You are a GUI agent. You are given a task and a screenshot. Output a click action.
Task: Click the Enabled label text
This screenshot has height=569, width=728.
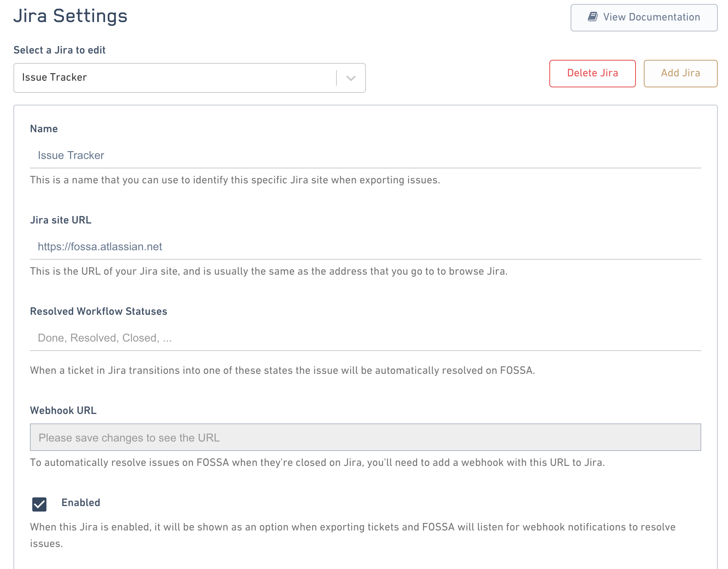pyautogui.click(x=81, y=502)
